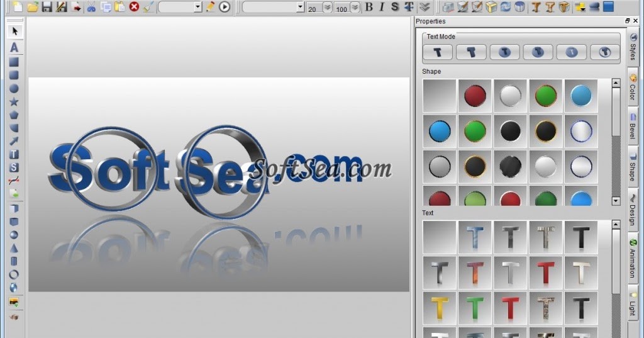Toggle italic text formatting
Screen dimensions: 644x338
[x=382, y=6]
